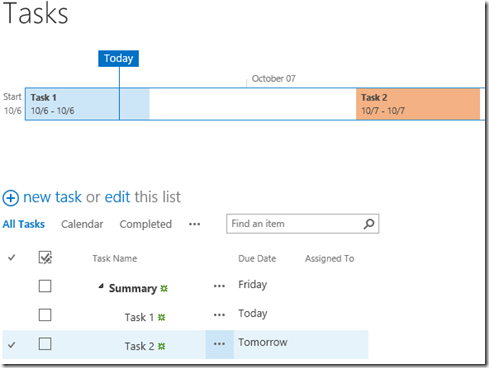Click the plus icon for new task
489x368 pixels.
(11, 198)
